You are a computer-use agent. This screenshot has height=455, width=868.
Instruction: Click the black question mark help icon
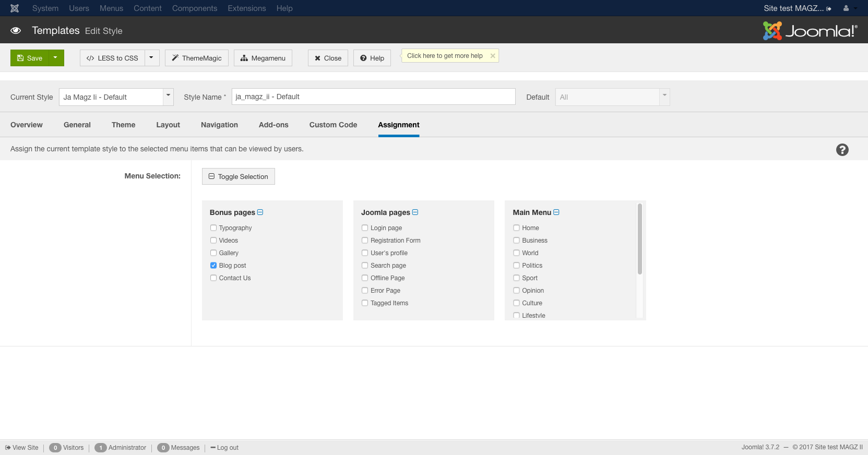click(842, 150)
